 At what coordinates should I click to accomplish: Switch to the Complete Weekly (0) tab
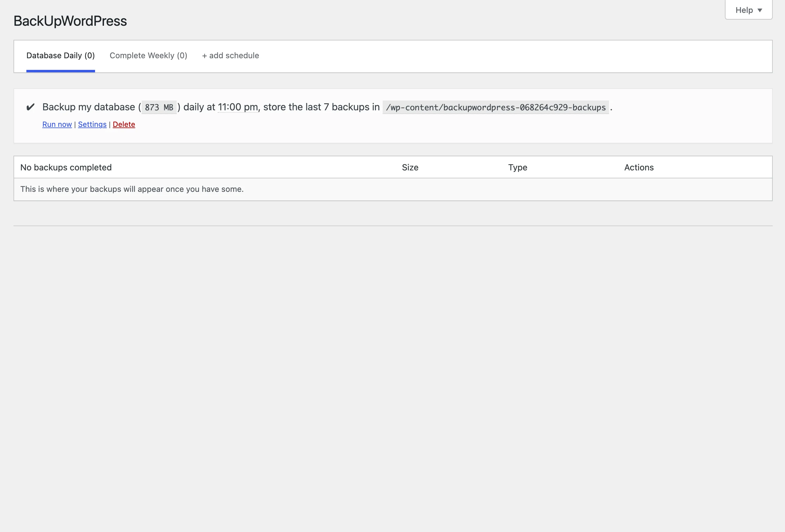[148, 56]
